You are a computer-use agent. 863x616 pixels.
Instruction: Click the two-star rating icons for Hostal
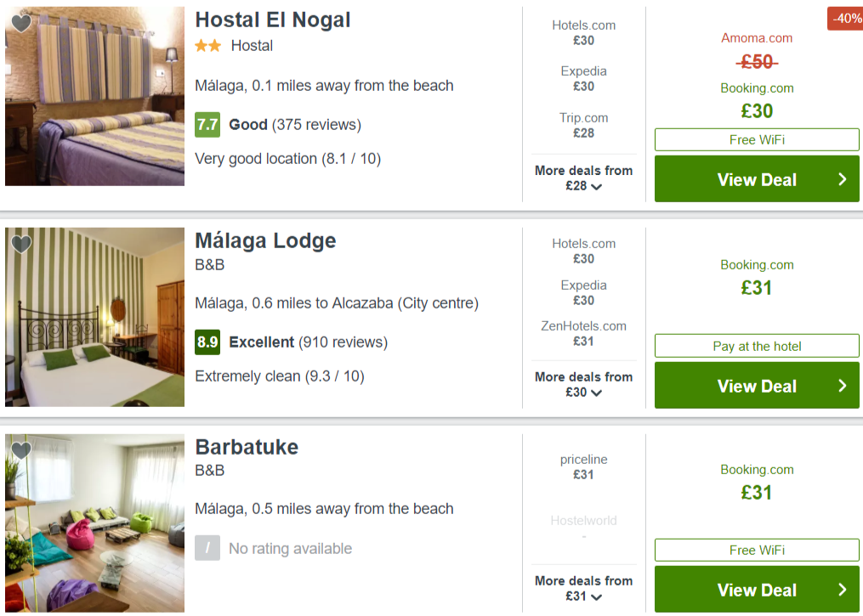click(208, 46)
